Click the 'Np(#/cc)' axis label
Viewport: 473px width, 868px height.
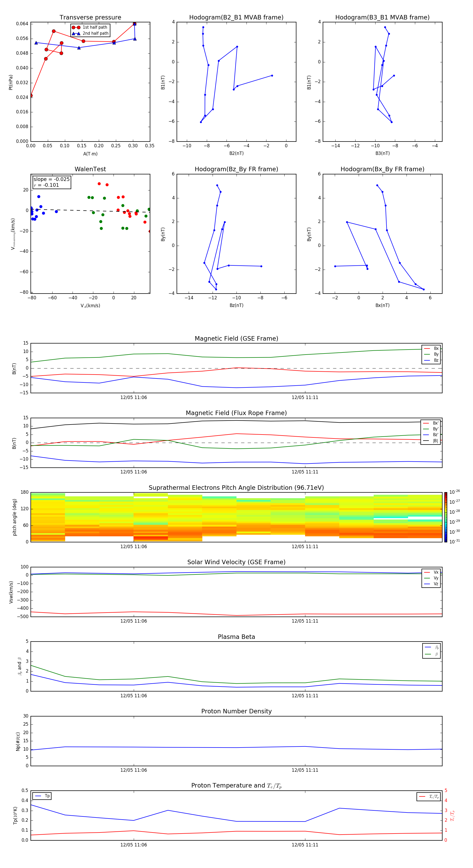point(18,741)
